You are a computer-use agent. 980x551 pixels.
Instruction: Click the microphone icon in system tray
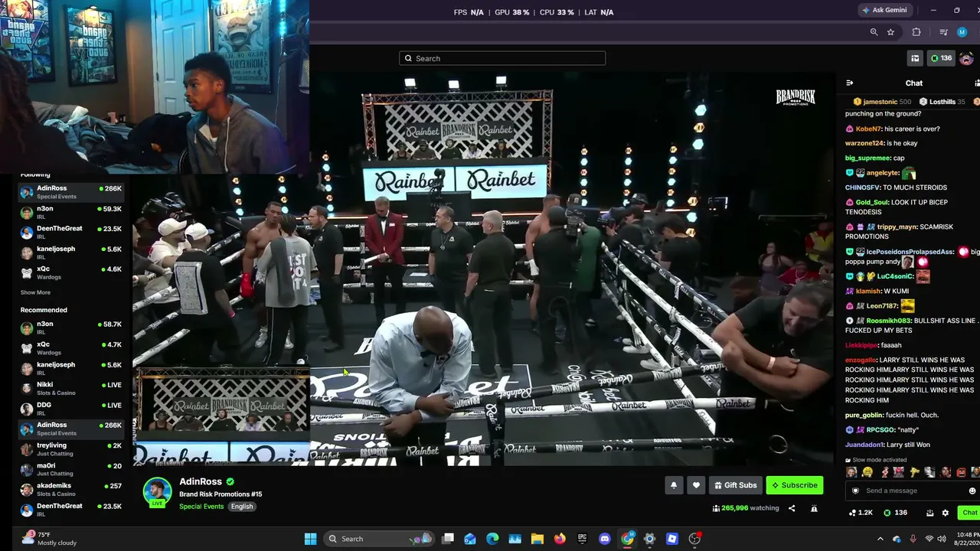pos(913,539)
